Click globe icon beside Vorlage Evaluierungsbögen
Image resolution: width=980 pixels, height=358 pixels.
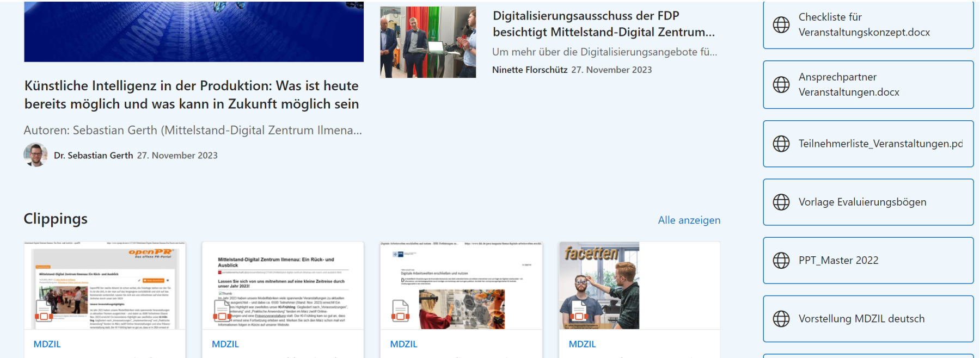(x=781, y=202)
